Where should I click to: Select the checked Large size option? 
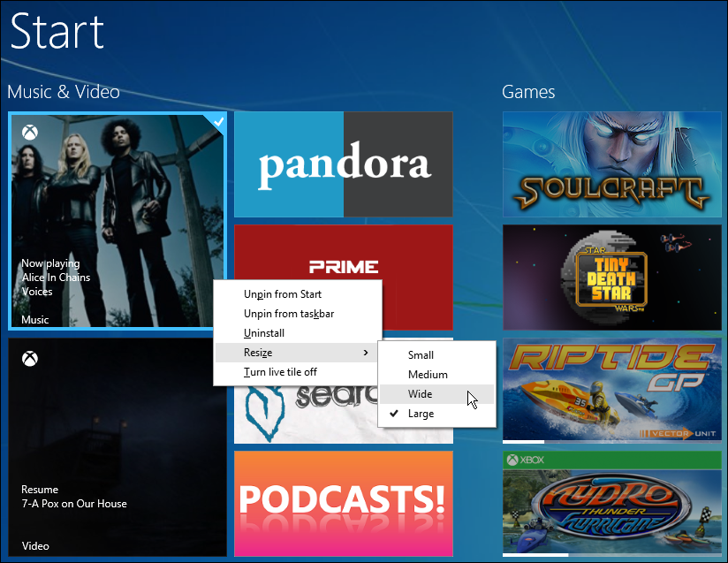[436, 414]
